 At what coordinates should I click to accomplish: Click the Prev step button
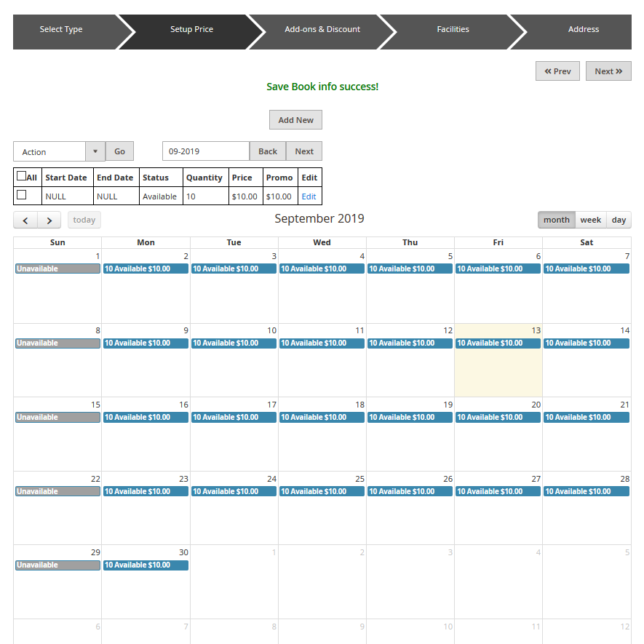tap(557, 71)
